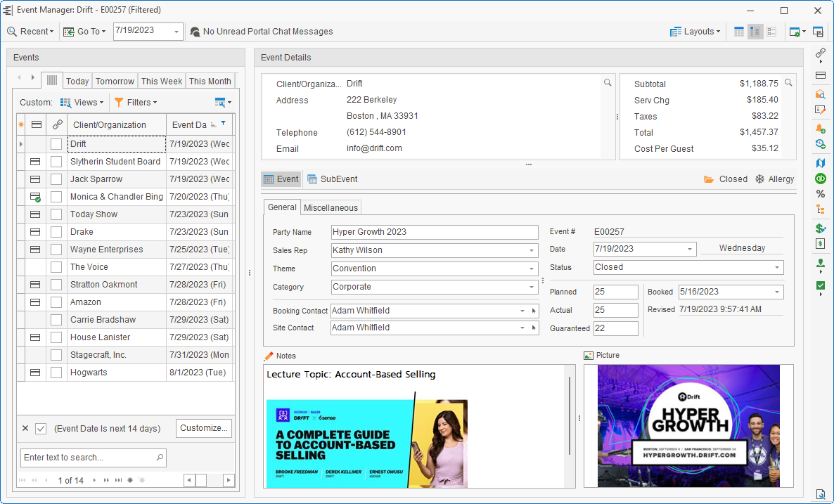Click the green checkmark sidebar icon

click(x=821, y=285)
